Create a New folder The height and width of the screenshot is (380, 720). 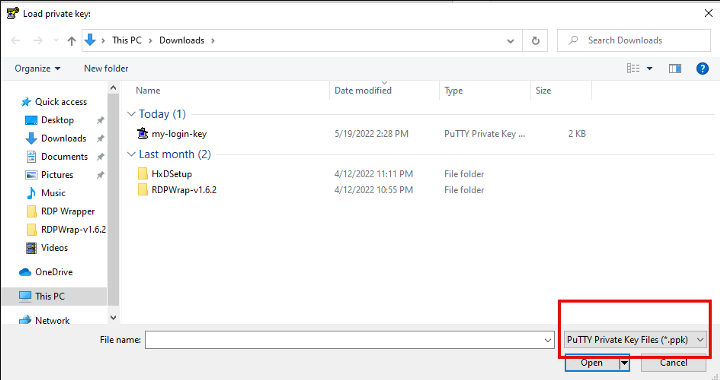click(x=106, y=68)
